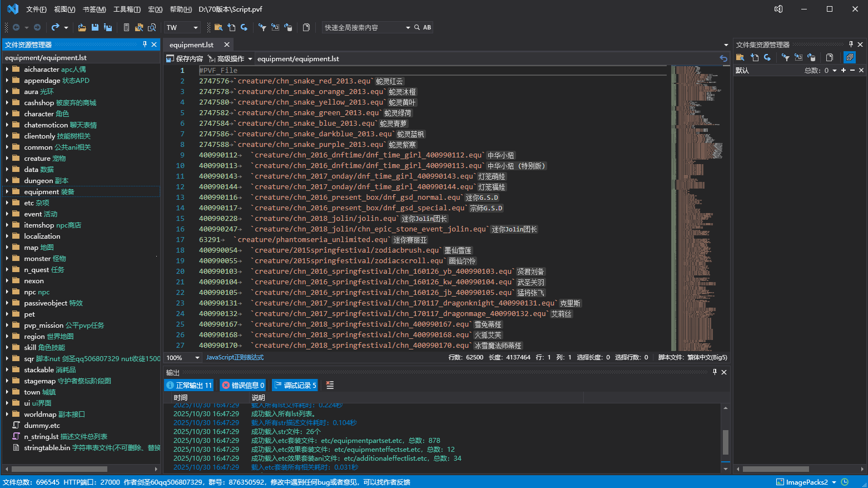Click the calculator icon in main toolbar
The width and height of the screenshot is (868, 488).
[126, 27]
